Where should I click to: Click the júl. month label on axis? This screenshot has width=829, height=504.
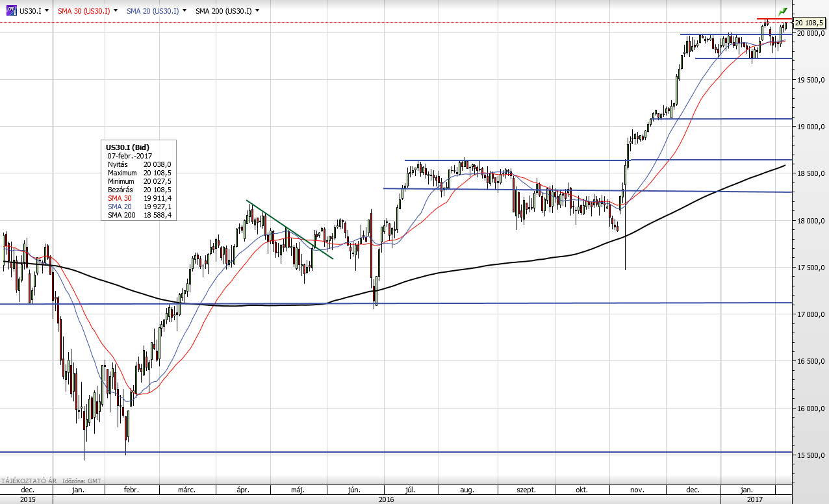410,490
